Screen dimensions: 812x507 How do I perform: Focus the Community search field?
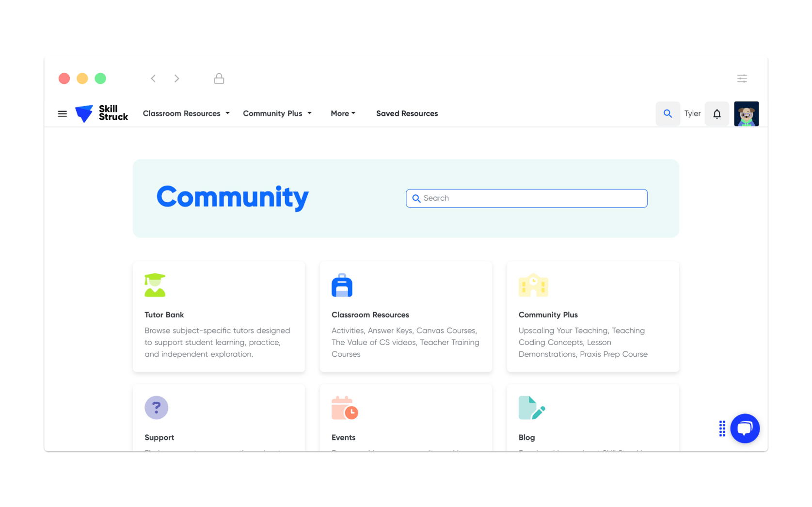526,198
